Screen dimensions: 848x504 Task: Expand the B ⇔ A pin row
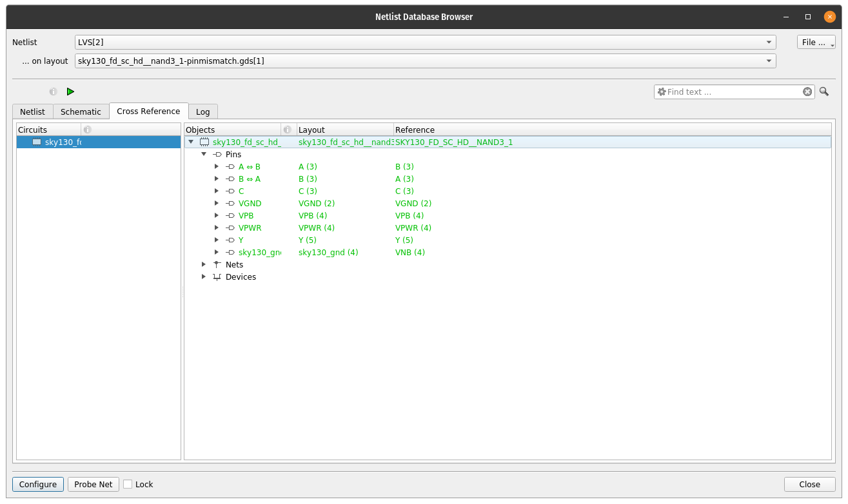(217, 179)
